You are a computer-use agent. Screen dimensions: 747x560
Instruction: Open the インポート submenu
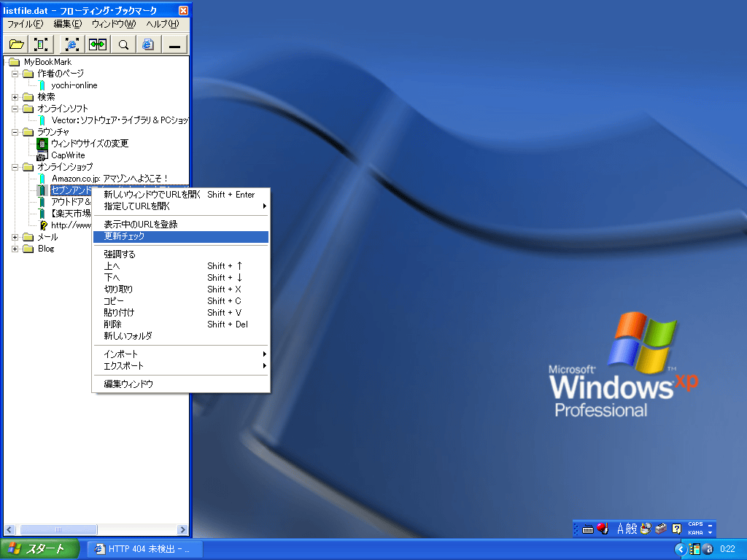point(181,354)
